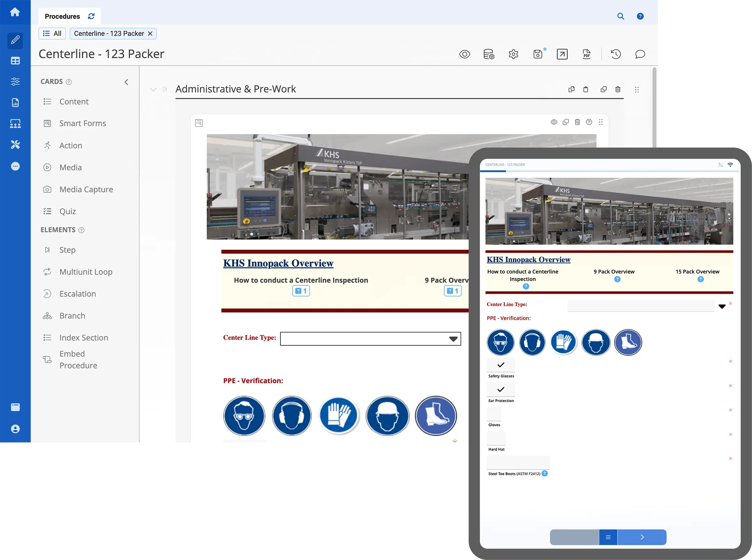Open tablet menu button with three lines

(608, 537)
